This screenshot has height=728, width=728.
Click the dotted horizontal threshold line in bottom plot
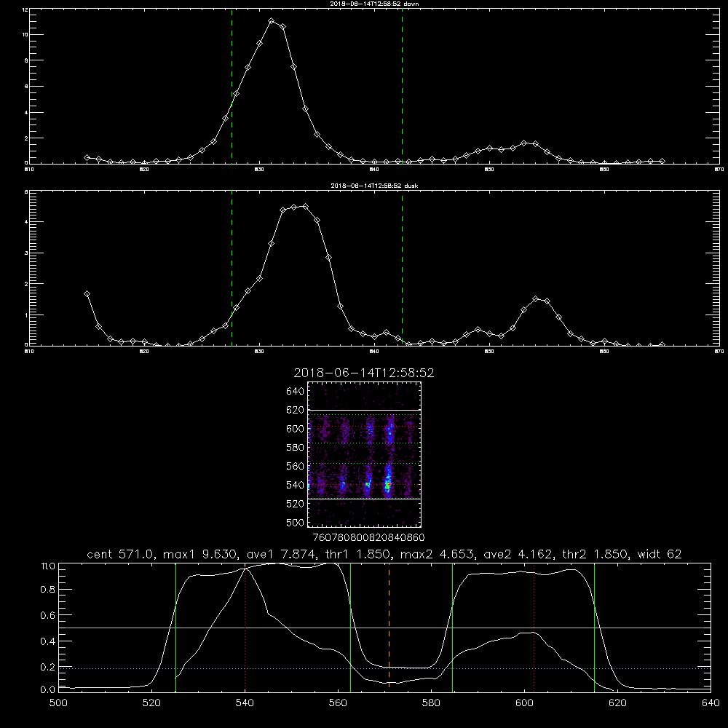coord(384,668)
